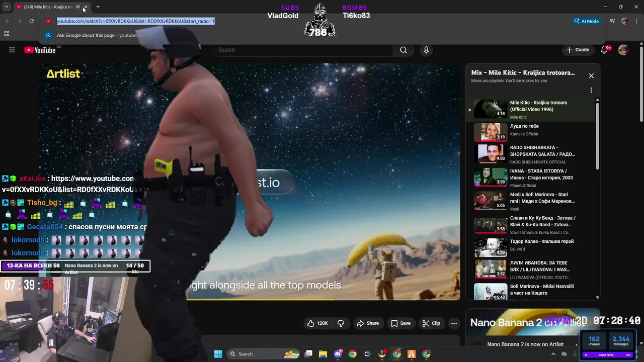Go to the YouTube home logo

click(x=40, y=50)
